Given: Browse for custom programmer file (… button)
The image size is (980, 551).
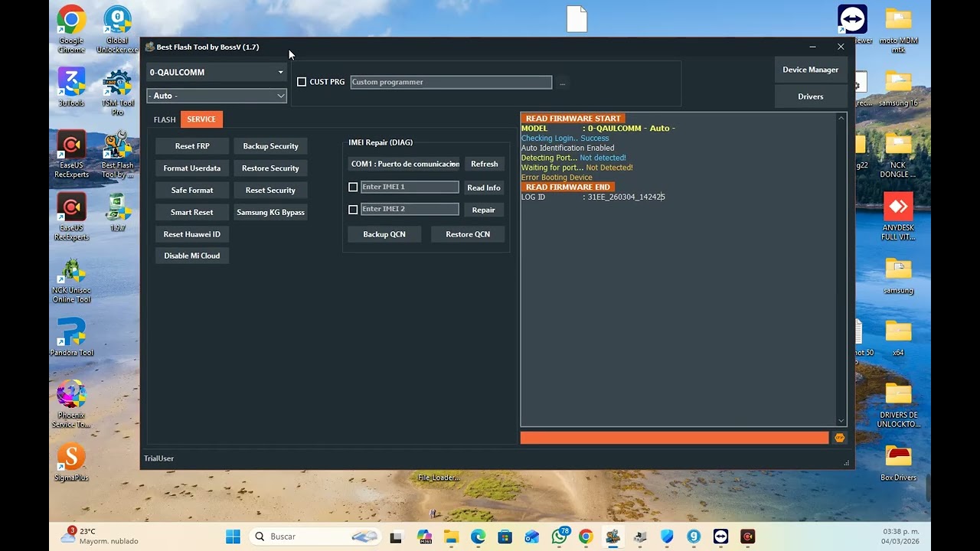Looking at the screenshot, I should click(562, 83).
